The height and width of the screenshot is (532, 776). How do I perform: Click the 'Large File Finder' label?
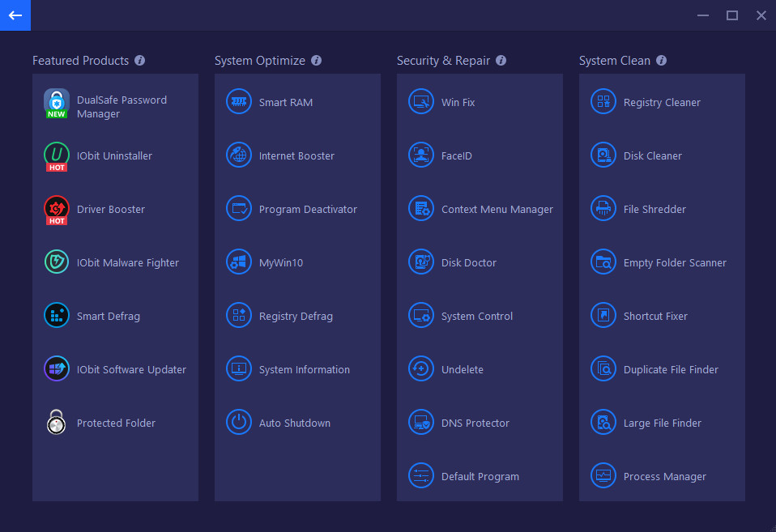(662, 423)
